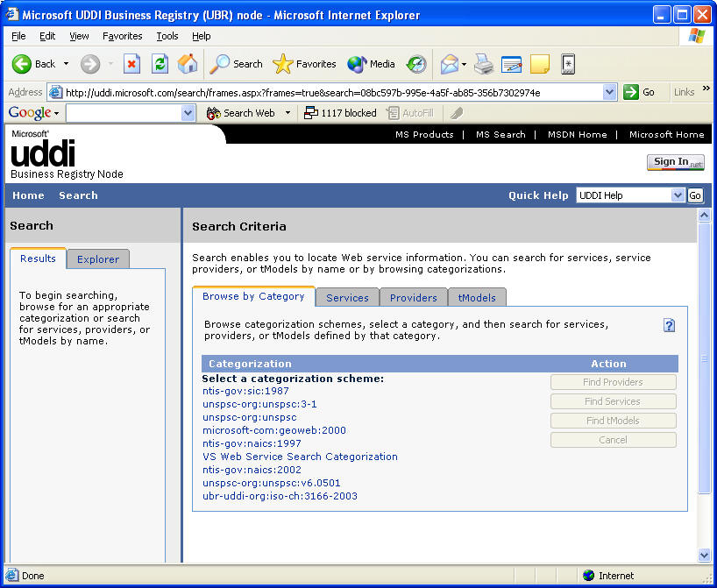The width and height of the screenshot is (717, 588).
Task: Open the Favorites star panel
Action: pos(282,64)
